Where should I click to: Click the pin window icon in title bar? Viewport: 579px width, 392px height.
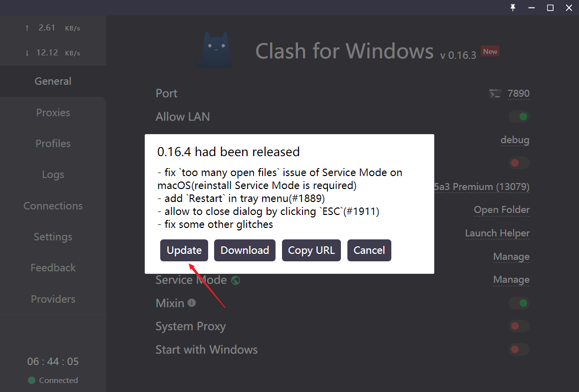tap(513, 8)
